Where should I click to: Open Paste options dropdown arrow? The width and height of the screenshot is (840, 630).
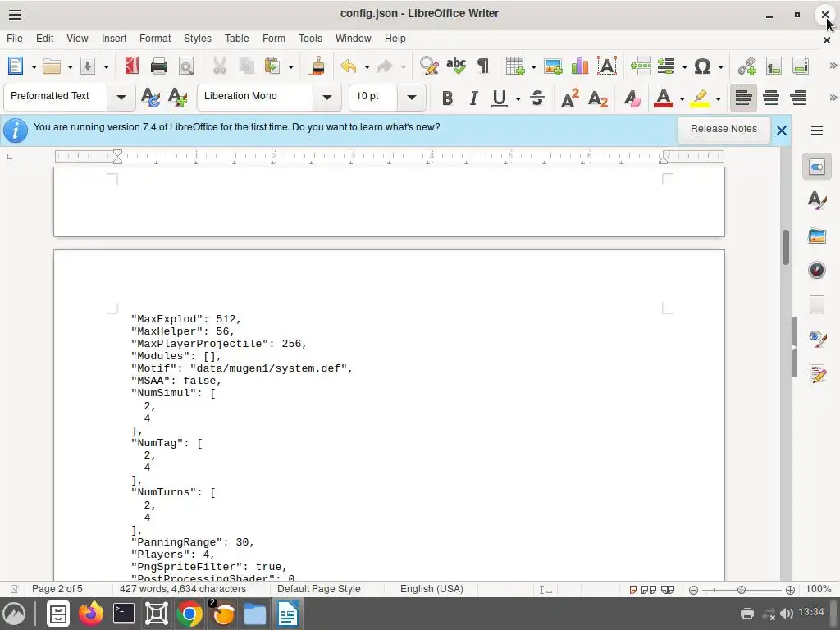click(291, 67)
